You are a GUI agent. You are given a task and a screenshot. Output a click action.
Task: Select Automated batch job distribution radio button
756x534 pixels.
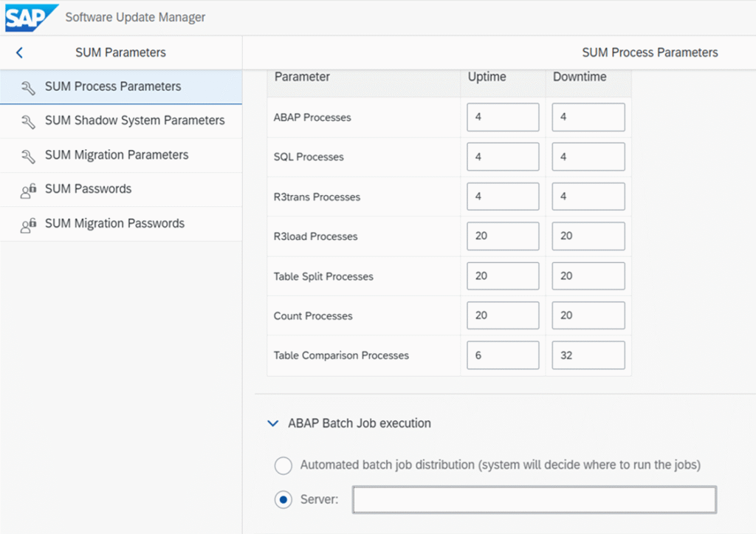(283, 465)
